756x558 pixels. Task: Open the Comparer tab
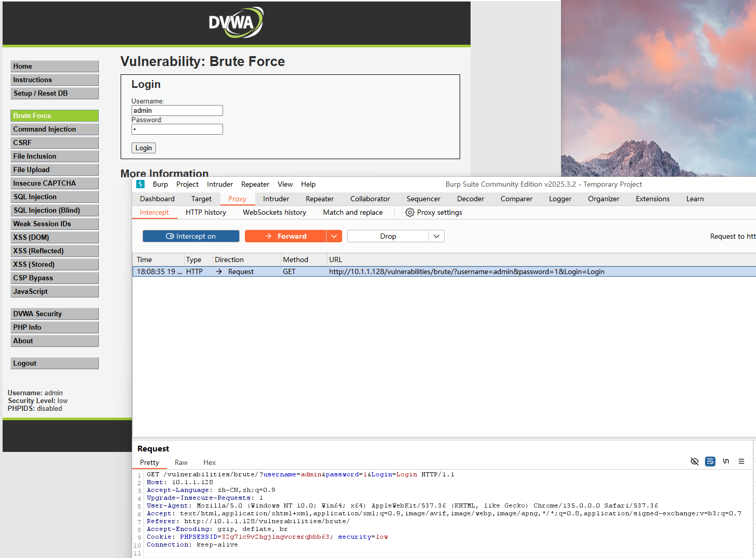click(516, 199)
